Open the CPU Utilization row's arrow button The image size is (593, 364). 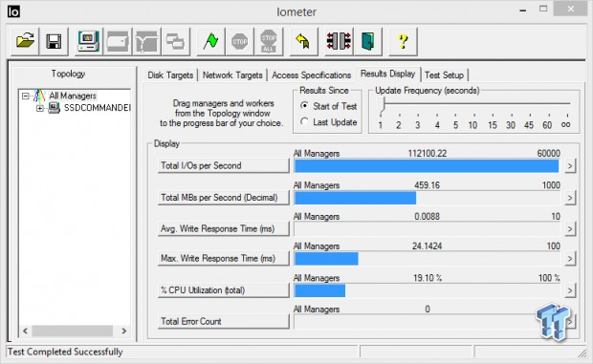[570, 290]
